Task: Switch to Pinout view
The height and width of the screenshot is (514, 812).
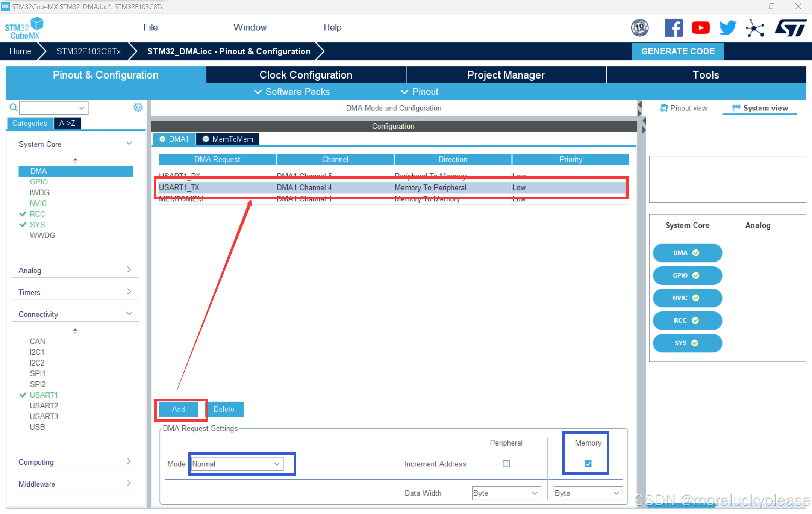Action: pyautogui.click(x=683, y=108)
